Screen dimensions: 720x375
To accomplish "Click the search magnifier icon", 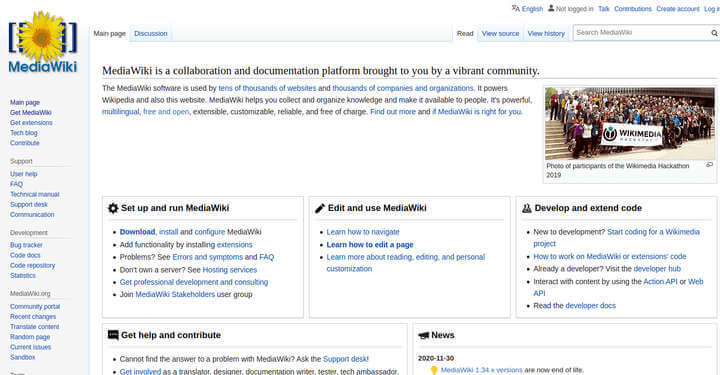I will [x=714, y=33].
